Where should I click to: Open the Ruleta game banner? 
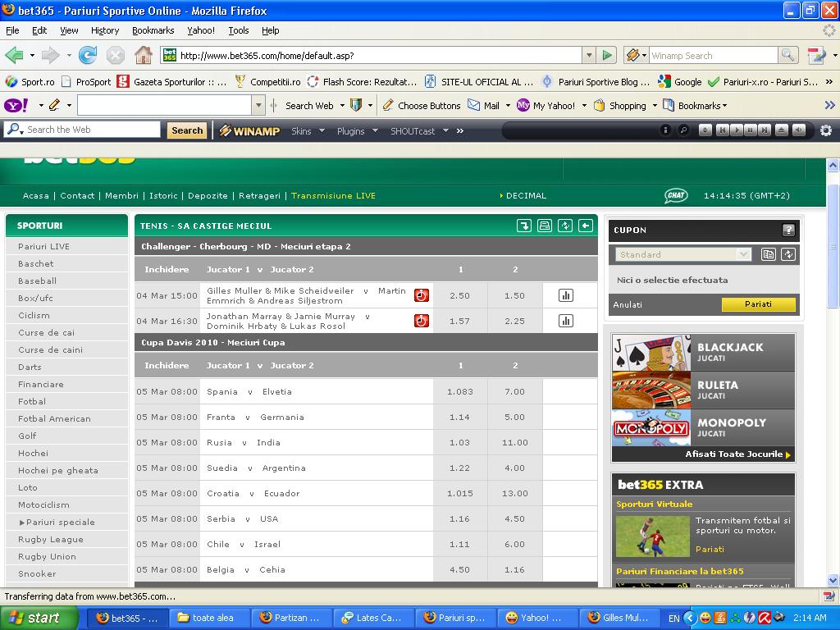point(703,390)
